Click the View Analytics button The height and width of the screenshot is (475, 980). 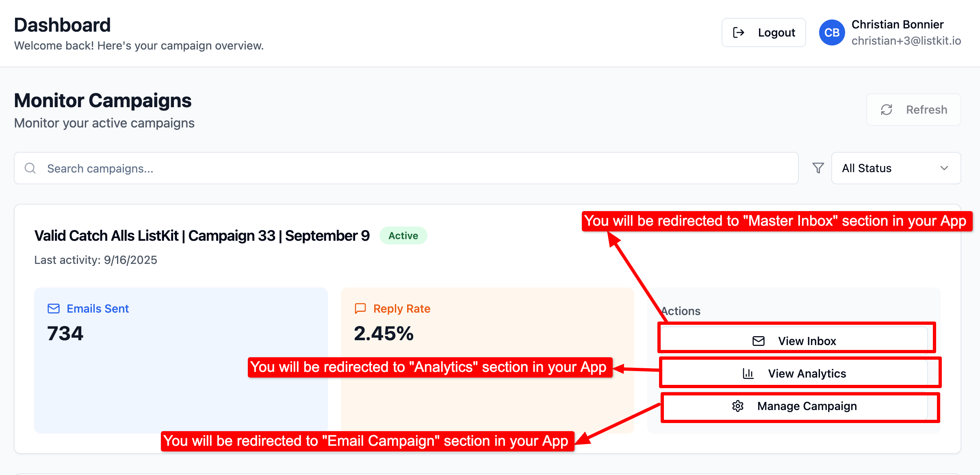(807, 374)
